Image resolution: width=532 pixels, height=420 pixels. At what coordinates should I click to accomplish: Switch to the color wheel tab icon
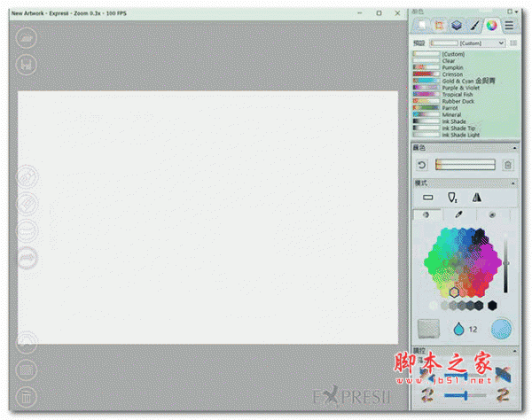[492, 27]
